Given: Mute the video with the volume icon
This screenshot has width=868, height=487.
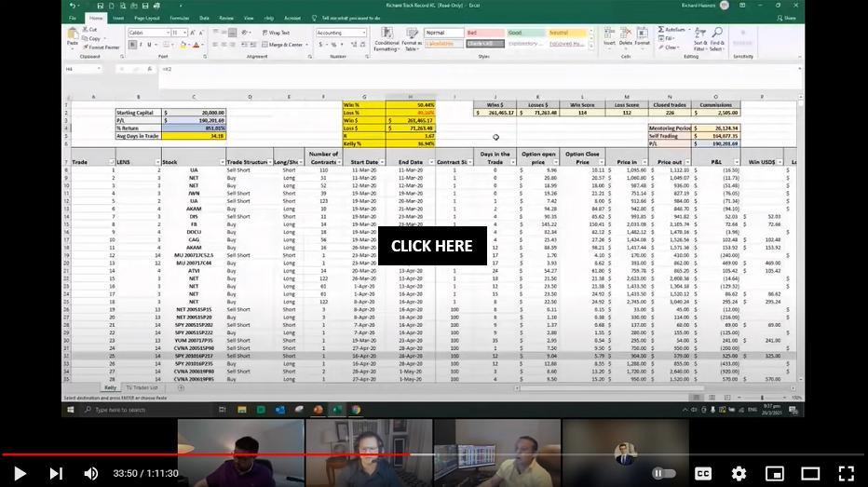Looking at the screenshot, I should 90,473.
